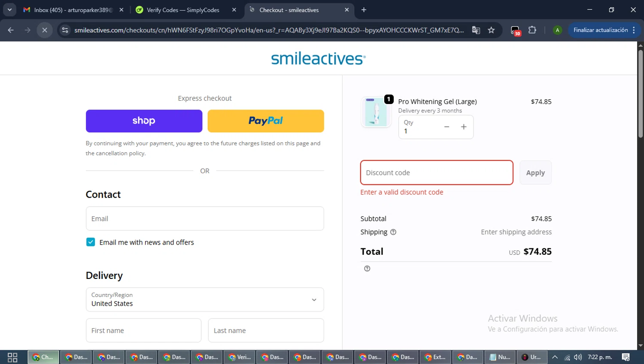Click the volume speaker tray icon
Viewport: 644px width, 364px height.
click(578, 357)
